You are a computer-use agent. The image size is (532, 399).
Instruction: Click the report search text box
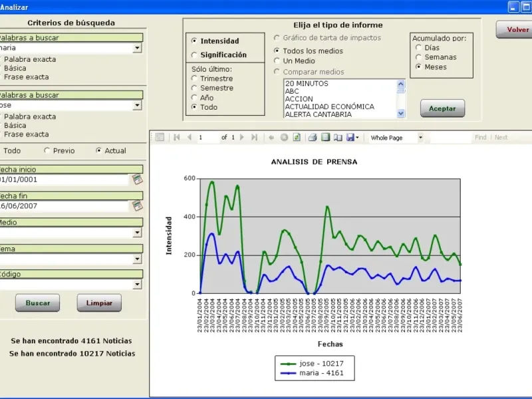pos(450,138)
